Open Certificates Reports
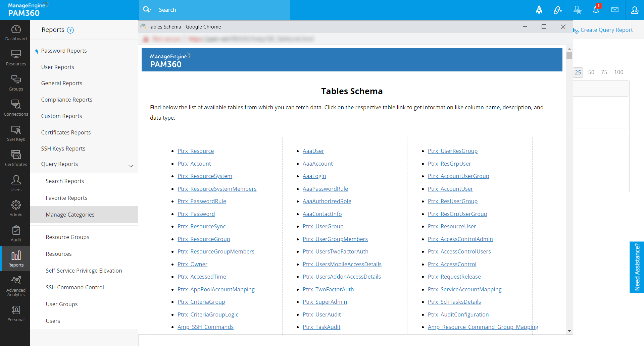 click(66, 132)
